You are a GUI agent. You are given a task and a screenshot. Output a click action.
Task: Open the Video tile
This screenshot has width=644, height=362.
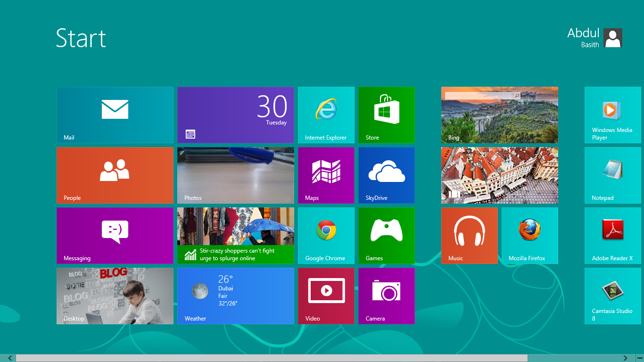(326, 296)
